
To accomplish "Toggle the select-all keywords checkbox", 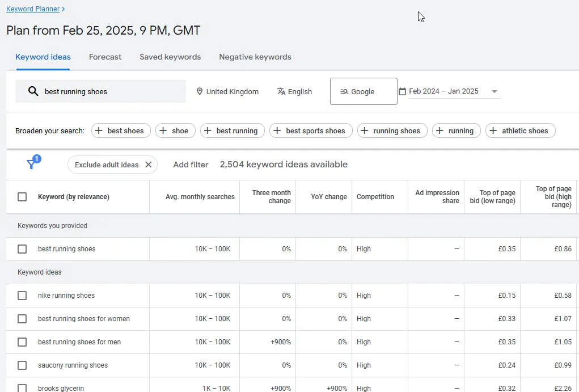I will pyautogui.click(x=22, y=196).
